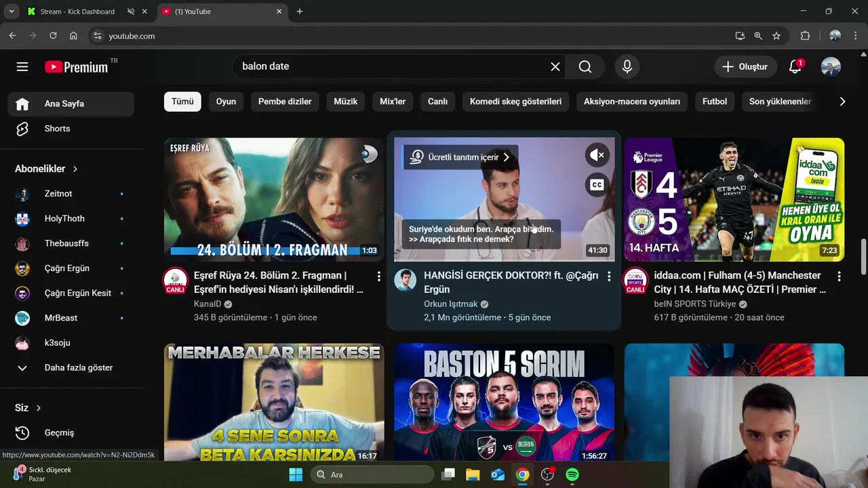Select the Canlı filter chip
Viewport: 868px width, 488px height.
click(x=437, y=102)
